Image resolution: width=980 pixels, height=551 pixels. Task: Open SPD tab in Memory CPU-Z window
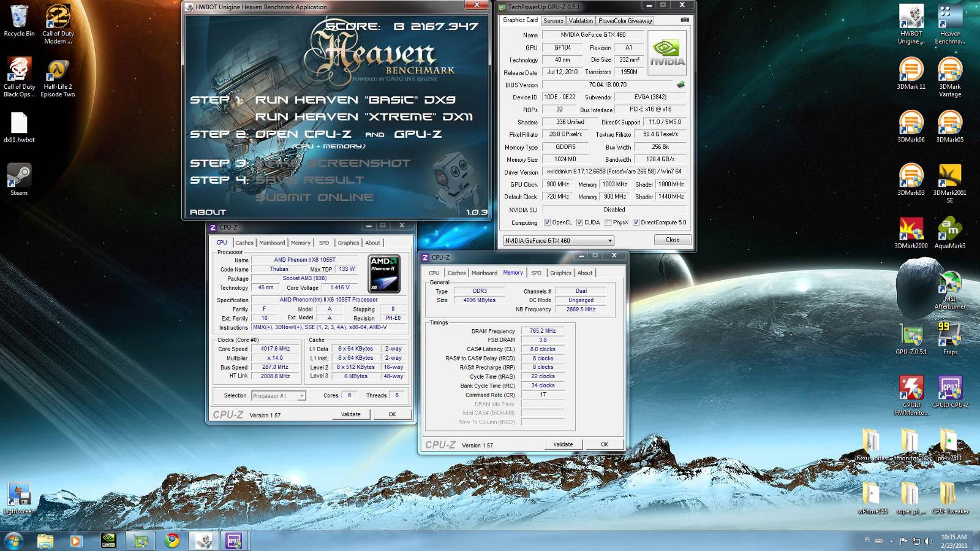[x=536, y=273]
